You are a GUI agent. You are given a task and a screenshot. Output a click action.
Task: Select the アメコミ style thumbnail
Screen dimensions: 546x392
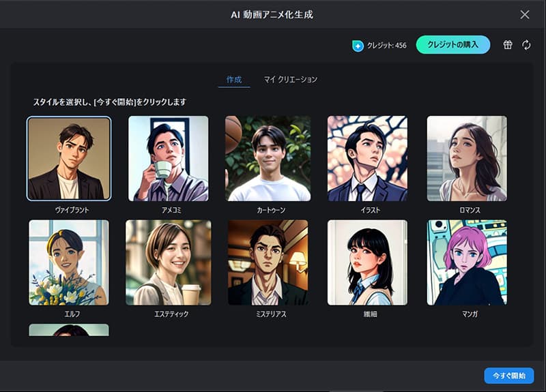tap(169, 159)
